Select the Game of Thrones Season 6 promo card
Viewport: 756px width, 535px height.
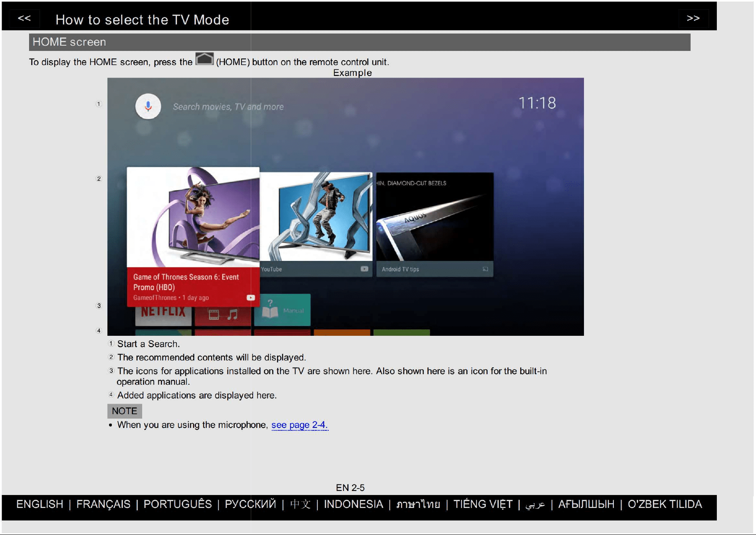click(193, 237)
